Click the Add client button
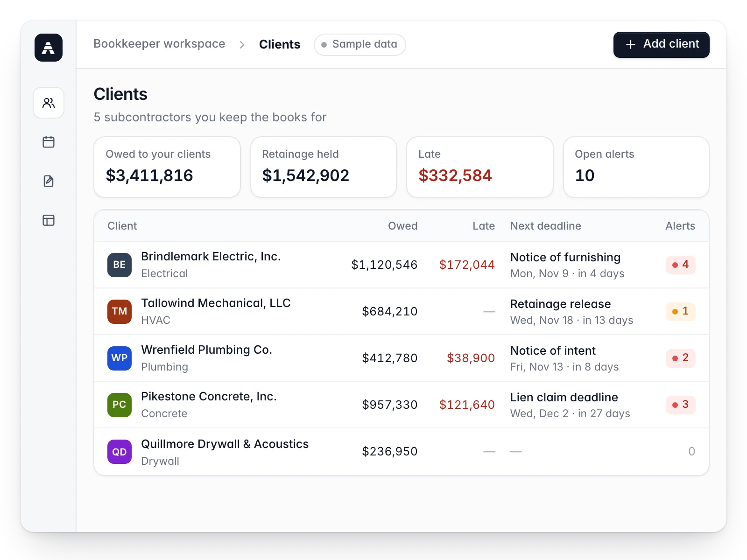Screen dimensions: 747x560 [x=661, y=44]
